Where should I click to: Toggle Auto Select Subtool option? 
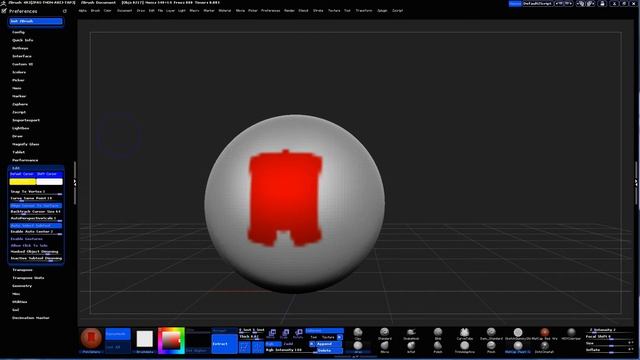(x=36, y=225)
